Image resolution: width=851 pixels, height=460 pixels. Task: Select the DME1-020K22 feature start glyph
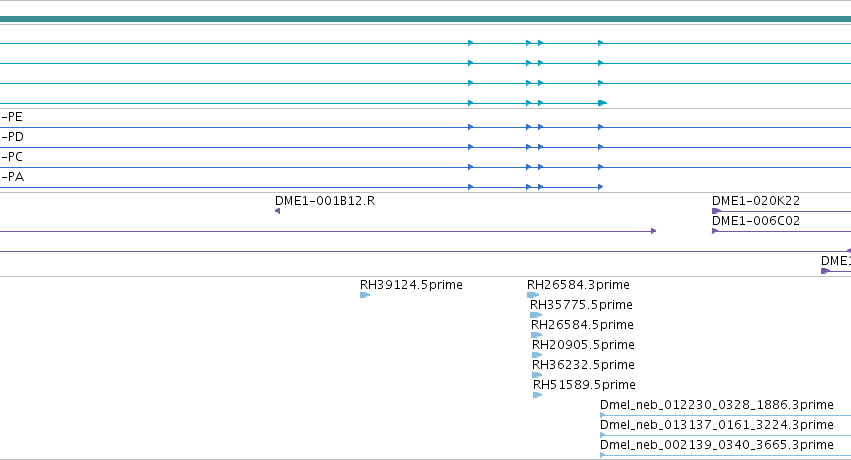[716, 211]
